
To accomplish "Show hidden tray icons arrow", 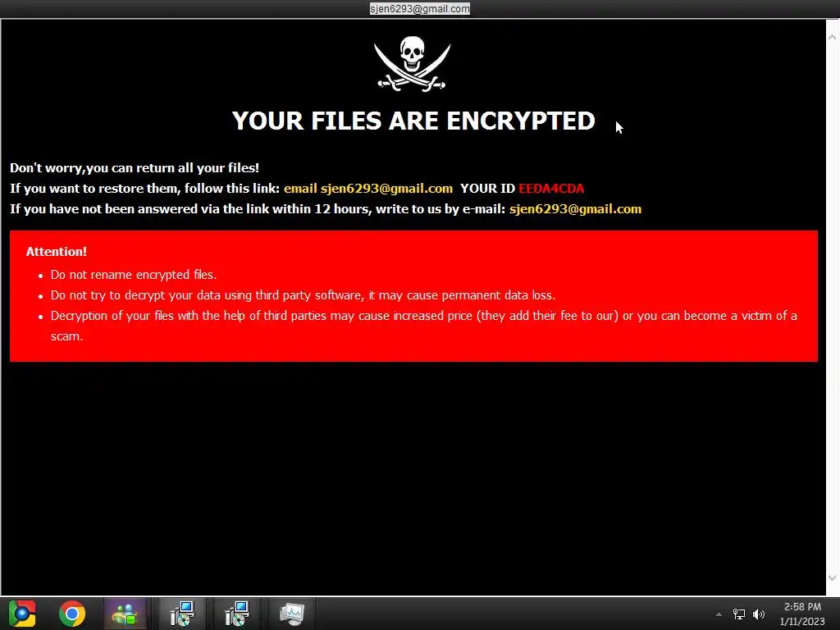I will pos(719,614).
